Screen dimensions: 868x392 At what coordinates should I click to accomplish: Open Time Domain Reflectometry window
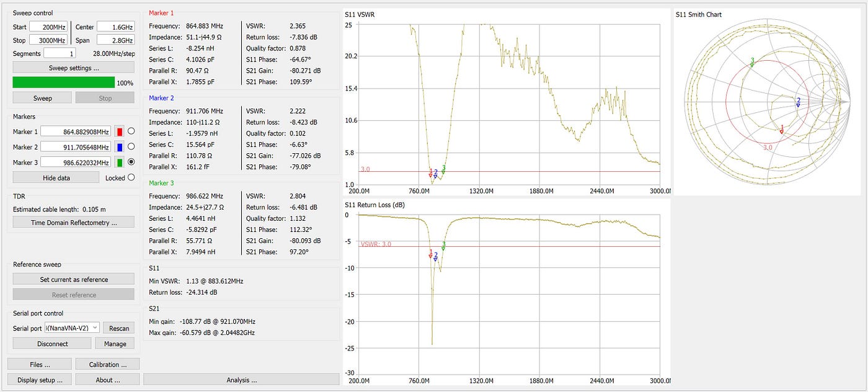coord(73,222)
